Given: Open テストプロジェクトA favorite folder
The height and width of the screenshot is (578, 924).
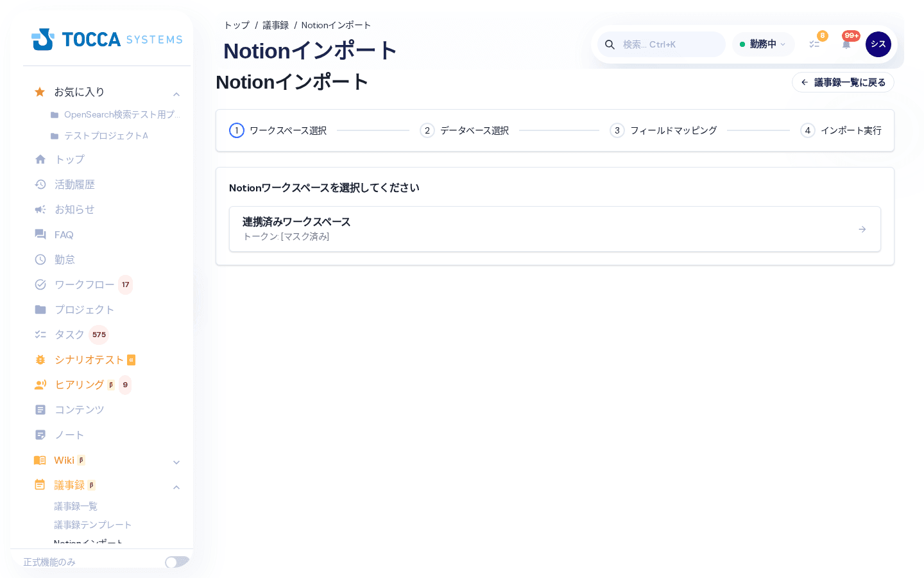Looking at the screenshot, I should [99, 136].
